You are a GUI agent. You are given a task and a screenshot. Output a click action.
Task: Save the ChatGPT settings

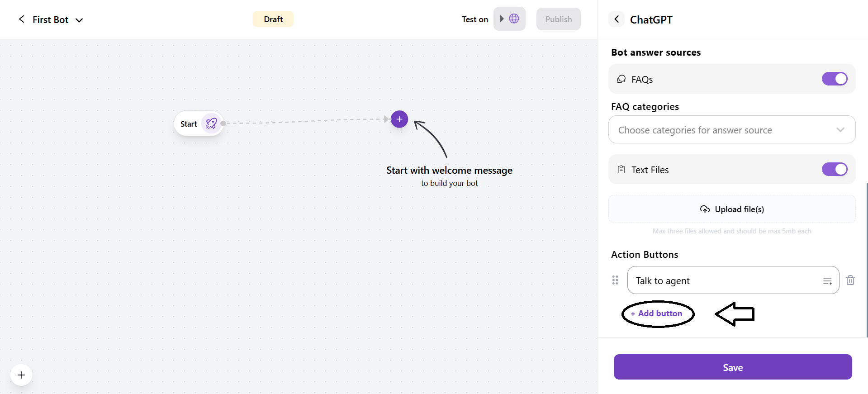732,367
